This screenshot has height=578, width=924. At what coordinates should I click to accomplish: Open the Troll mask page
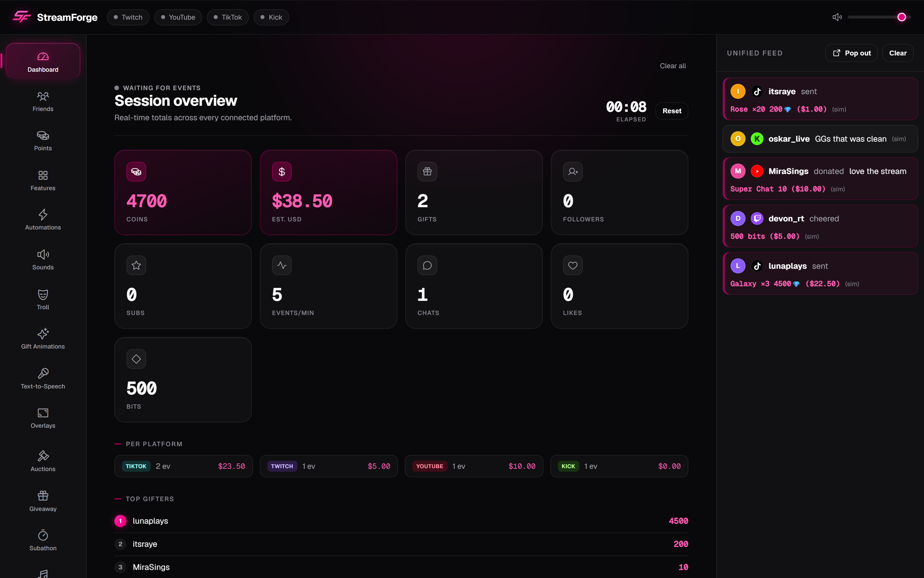43,299
